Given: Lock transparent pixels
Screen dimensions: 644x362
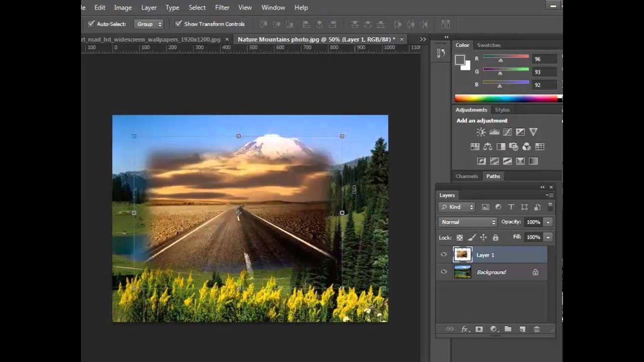Looking at the screenshot, I should click(x=459, y=237).
